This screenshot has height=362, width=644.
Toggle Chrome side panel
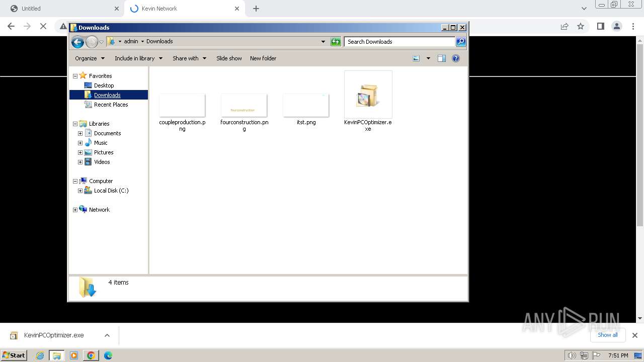point(600,26)
